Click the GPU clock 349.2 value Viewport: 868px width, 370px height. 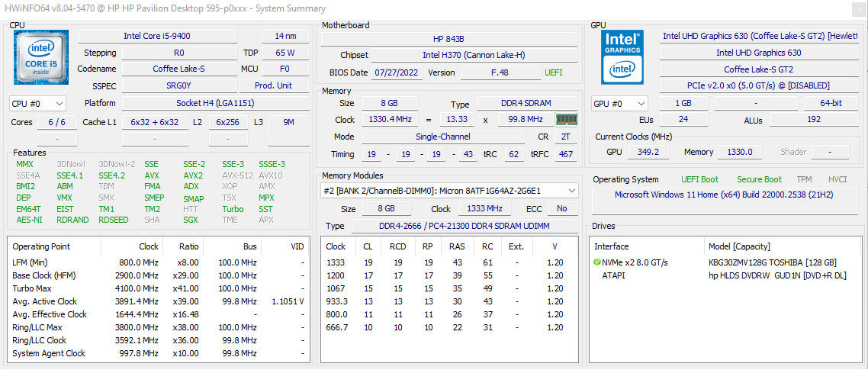[x=647, y=152]
